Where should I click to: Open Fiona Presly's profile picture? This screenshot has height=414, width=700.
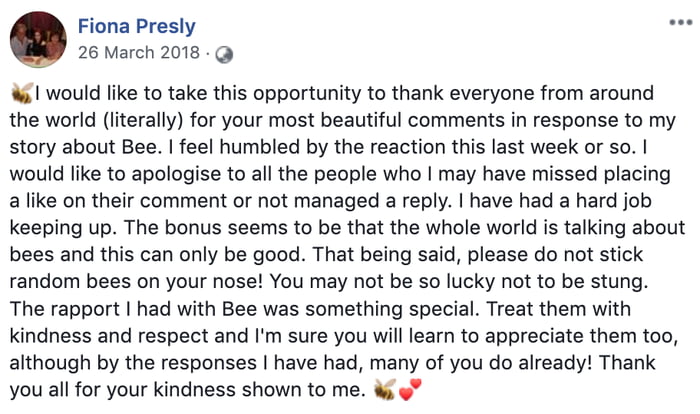click(x=39, y=39)
